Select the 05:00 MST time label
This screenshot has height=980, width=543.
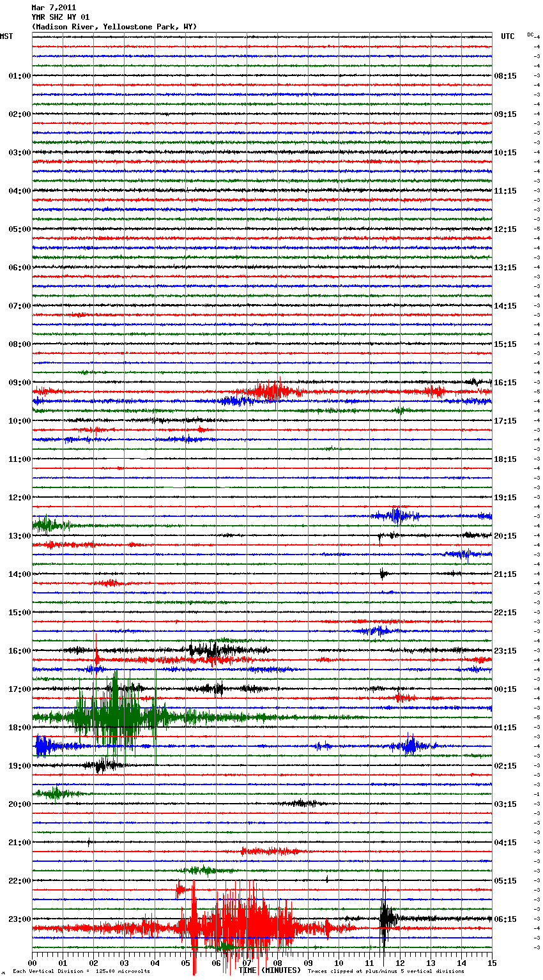point(20,229)
